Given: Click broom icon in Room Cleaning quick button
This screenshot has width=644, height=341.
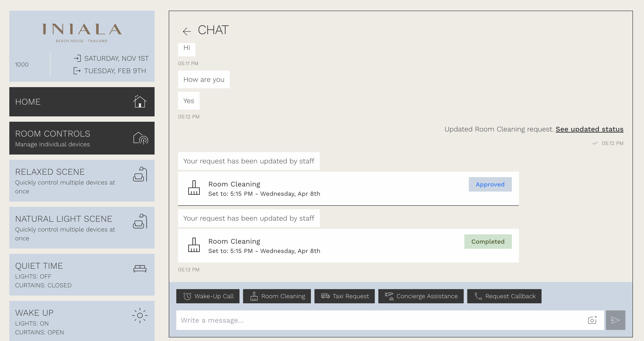Looking at the screenshot, I should click(254, 296).
